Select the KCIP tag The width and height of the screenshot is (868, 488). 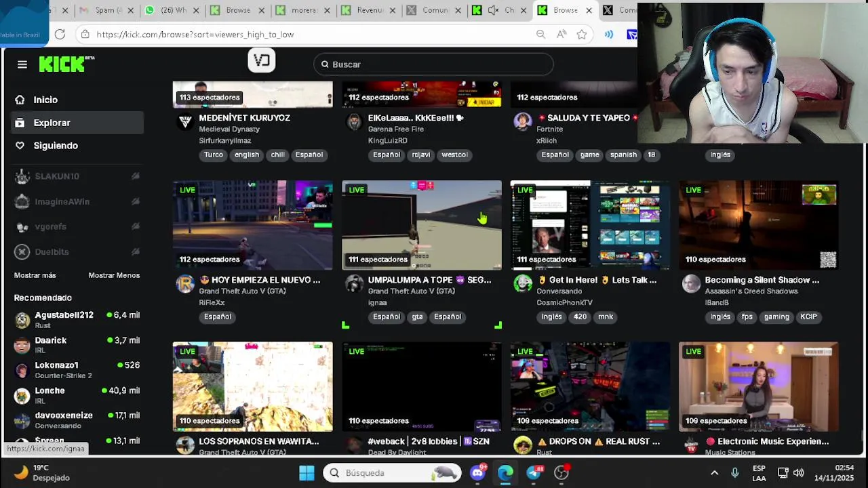pos(808,317)
